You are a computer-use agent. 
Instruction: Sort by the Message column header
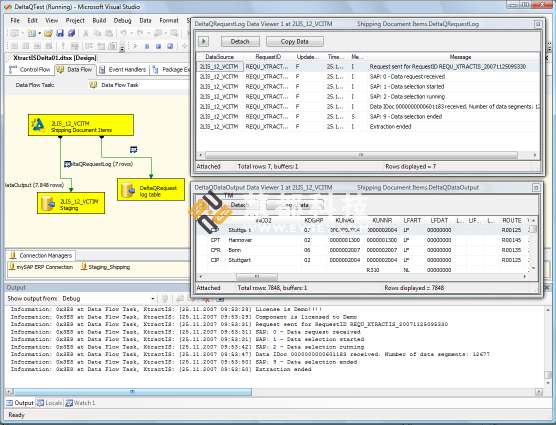pos(460,57)
